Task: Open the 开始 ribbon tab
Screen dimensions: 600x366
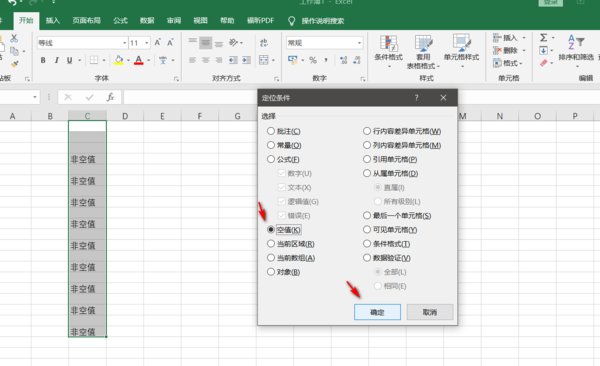Action: click(x=26, y=20)
